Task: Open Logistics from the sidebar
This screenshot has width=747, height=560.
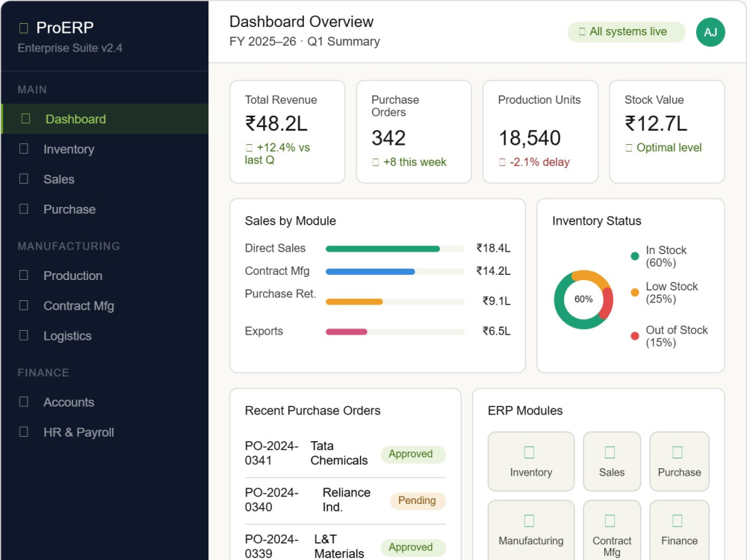Action: point(105,336)
